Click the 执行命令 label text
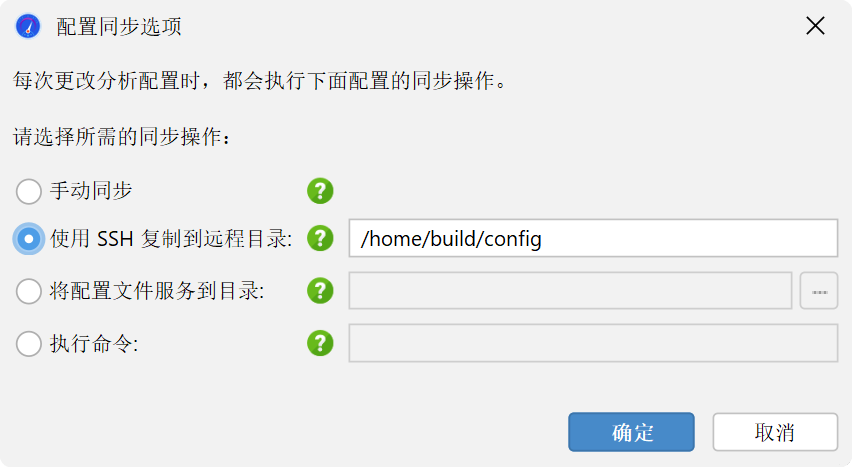This screenshot has width=852, height=467. [95, 344]
